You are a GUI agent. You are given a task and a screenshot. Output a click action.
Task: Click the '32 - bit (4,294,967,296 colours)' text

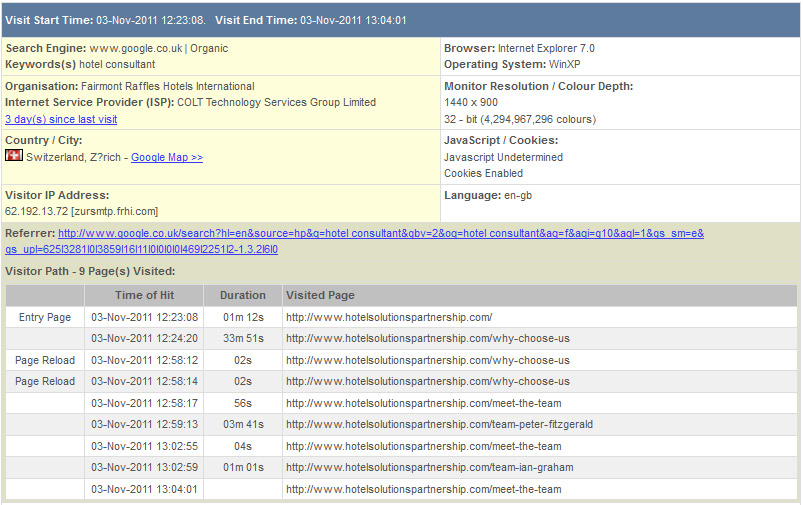click(520, 119)
